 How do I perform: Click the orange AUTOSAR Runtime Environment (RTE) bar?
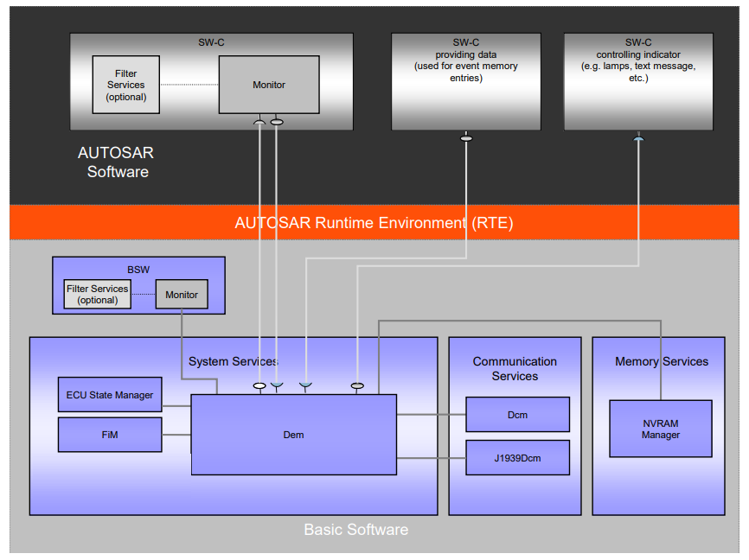pos(374,222)
